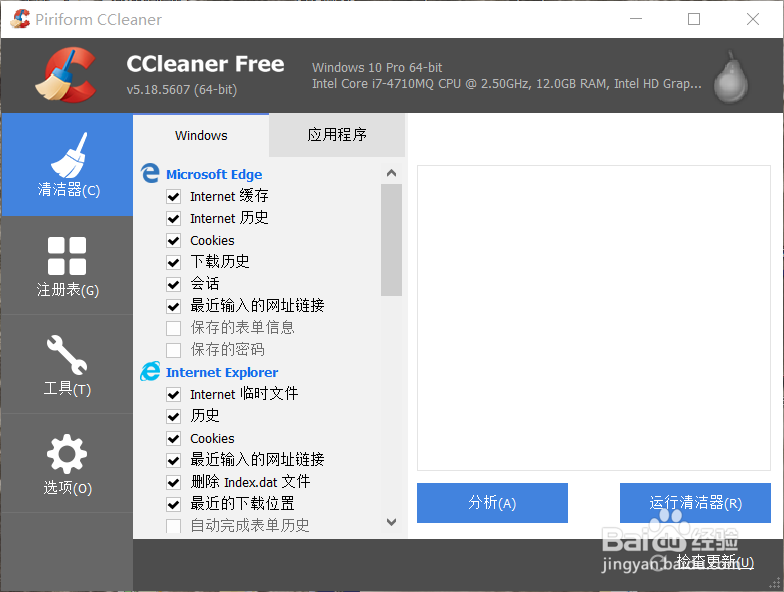Uncheck Edge Internet 历史 checkbox
This screenshot has height=592, width=784.
point(174,218)
